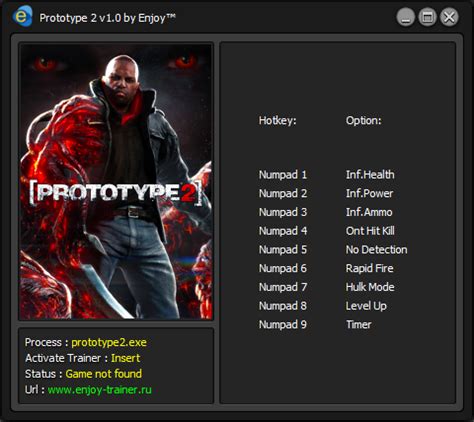This screenshot has width=474, height=422.
Task: Close the Prototype 2 trainer
Action: 449,17
